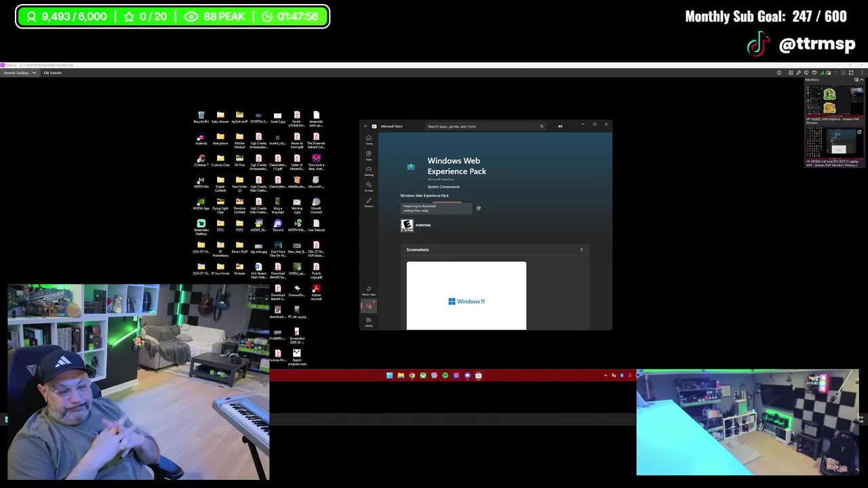Open the System Components category link
The height and width of the screenshot is (488, 868).
[x=443, y=186]
